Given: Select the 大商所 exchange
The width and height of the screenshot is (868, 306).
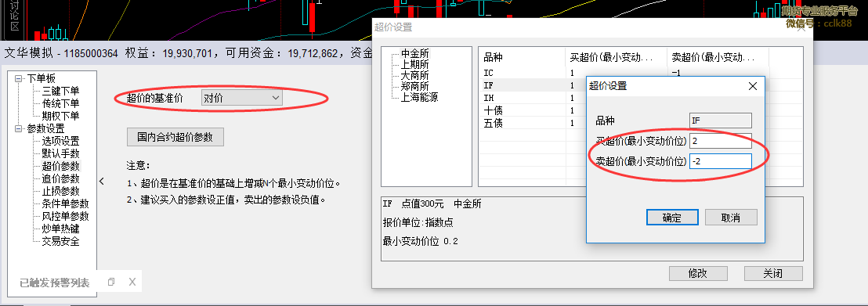Looking at the screenshot, I should click(x=414, y=75).
